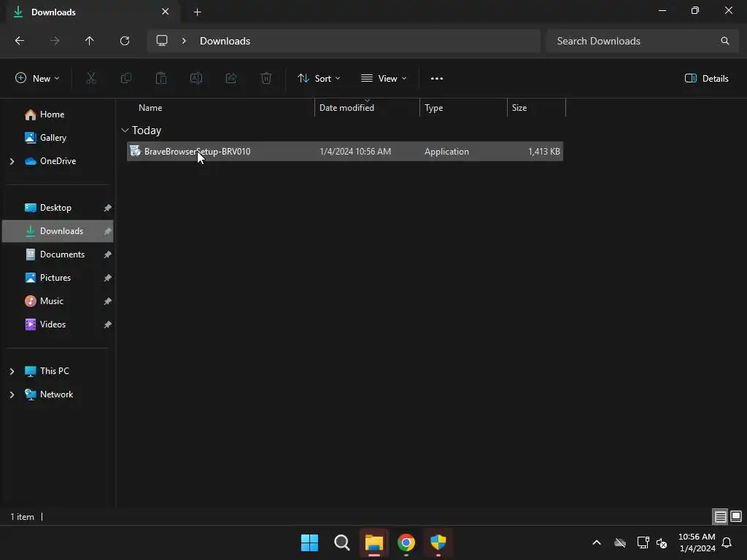This screenshot has height=560, width=747.
Task: Add a new File Explorer tab
Action: pos(197,12)
